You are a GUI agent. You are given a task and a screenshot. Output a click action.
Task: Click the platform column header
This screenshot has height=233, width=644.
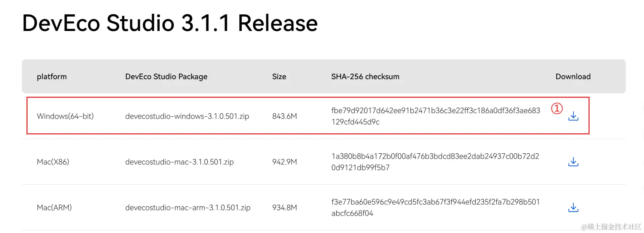pos(52,77)
